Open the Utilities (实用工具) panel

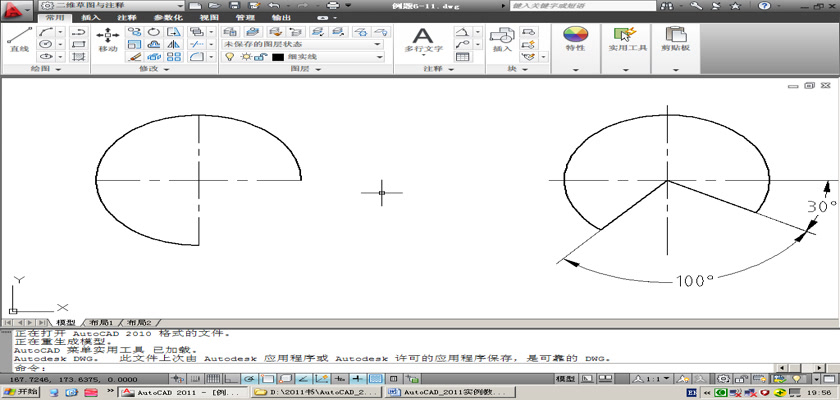click(x=627, y=39)
